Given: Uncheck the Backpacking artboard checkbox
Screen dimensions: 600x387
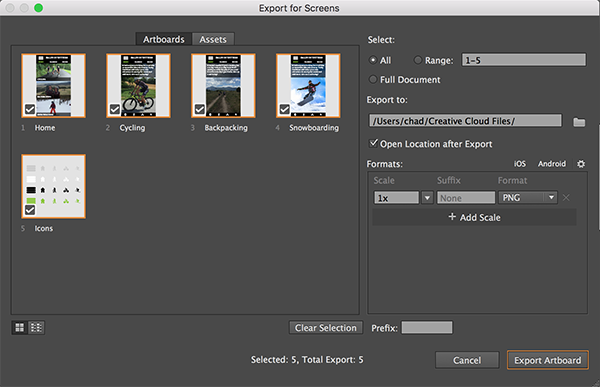Looking at the screenshot, I should tap(200, 109).
